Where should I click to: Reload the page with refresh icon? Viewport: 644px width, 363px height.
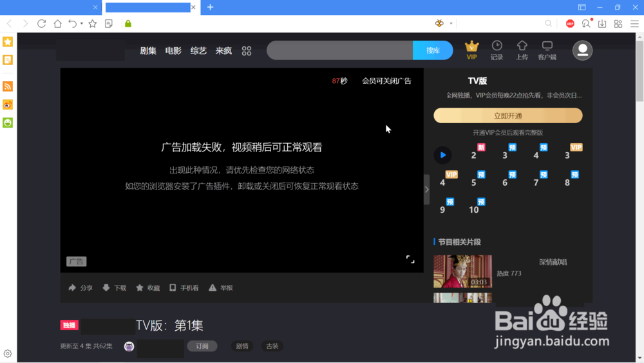coord(41,24)
